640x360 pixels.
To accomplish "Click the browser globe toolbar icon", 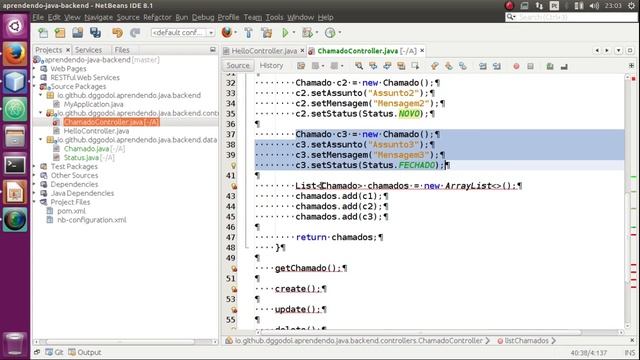I will pos(227,33).
